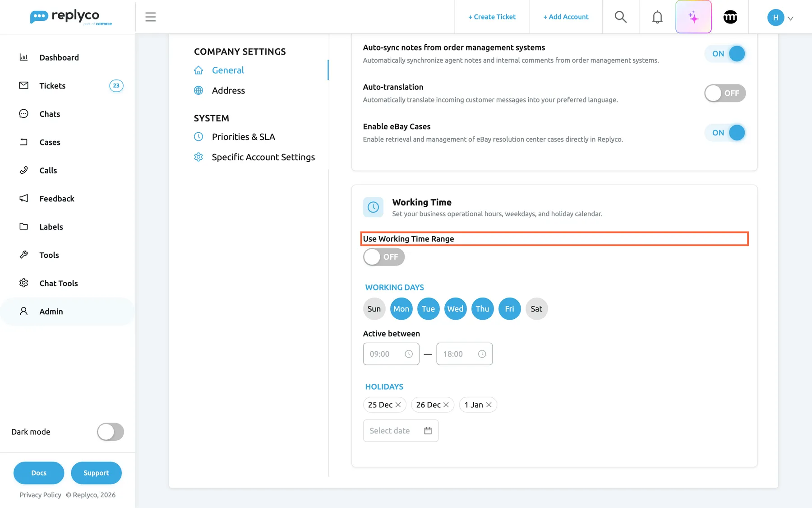Click the clock icon in 09:00 field
This screenshot has width=812, height=508.
coord(409,354)
